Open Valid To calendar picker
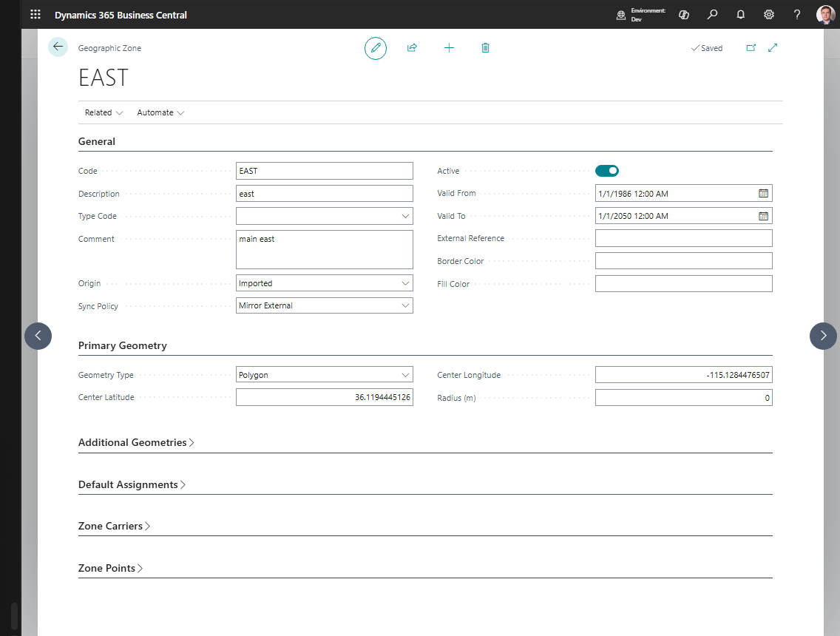 tap(763, 216)
